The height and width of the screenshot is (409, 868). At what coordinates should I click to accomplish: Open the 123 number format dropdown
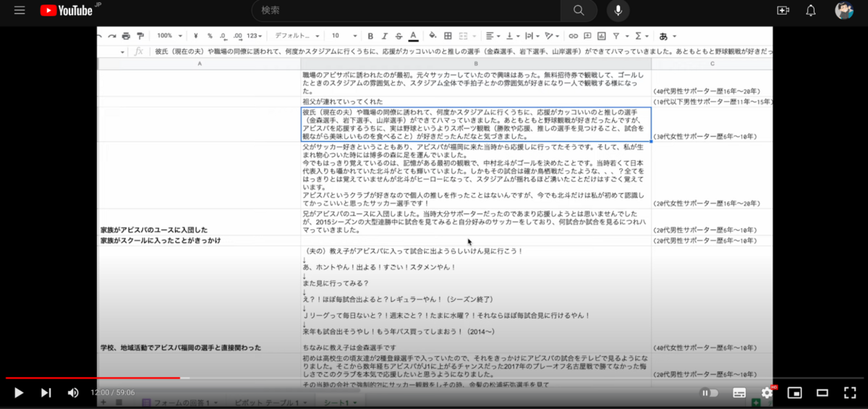coord(255,35)
